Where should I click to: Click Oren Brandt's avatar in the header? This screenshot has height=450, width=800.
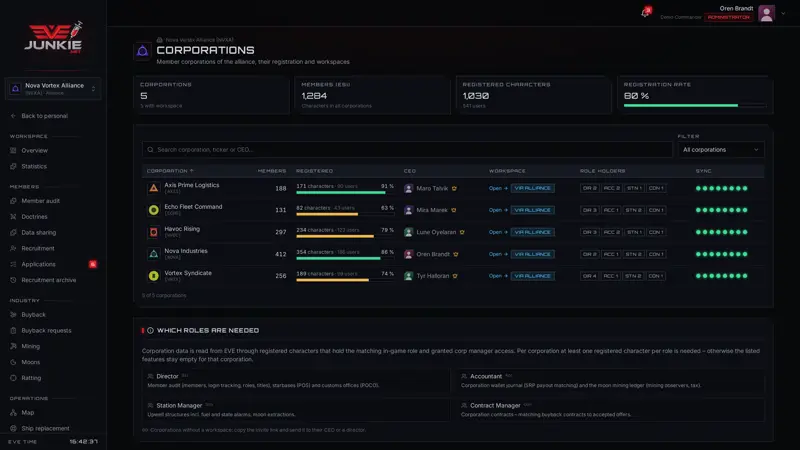coord(766,13)
